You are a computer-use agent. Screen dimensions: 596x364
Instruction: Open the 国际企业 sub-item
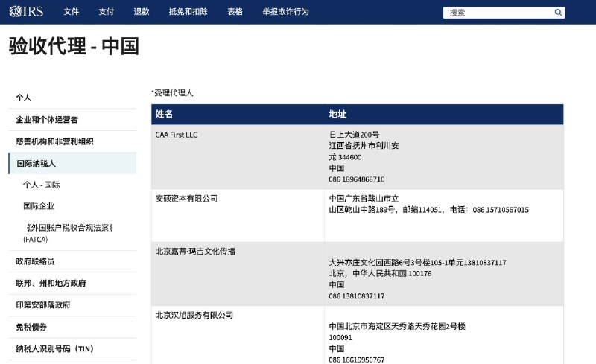coord(39,206)
